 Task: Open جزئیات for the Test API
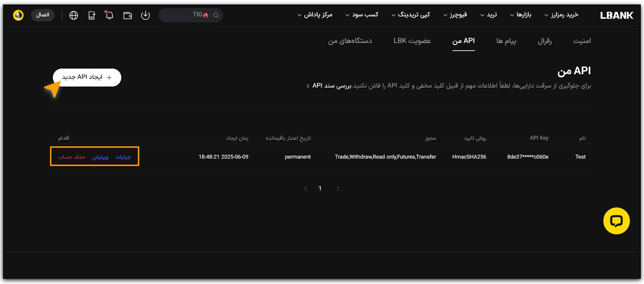(x=123, y=157)
